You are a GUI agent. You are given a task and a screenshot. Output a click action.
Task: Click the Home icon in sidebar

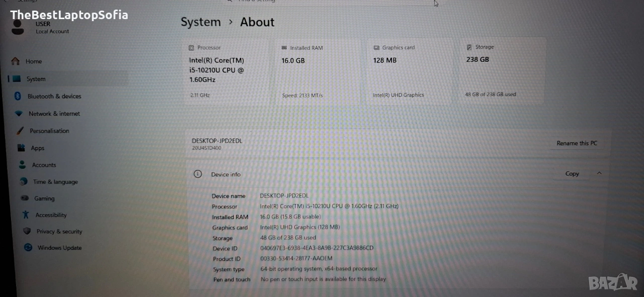tap(15, 61)
